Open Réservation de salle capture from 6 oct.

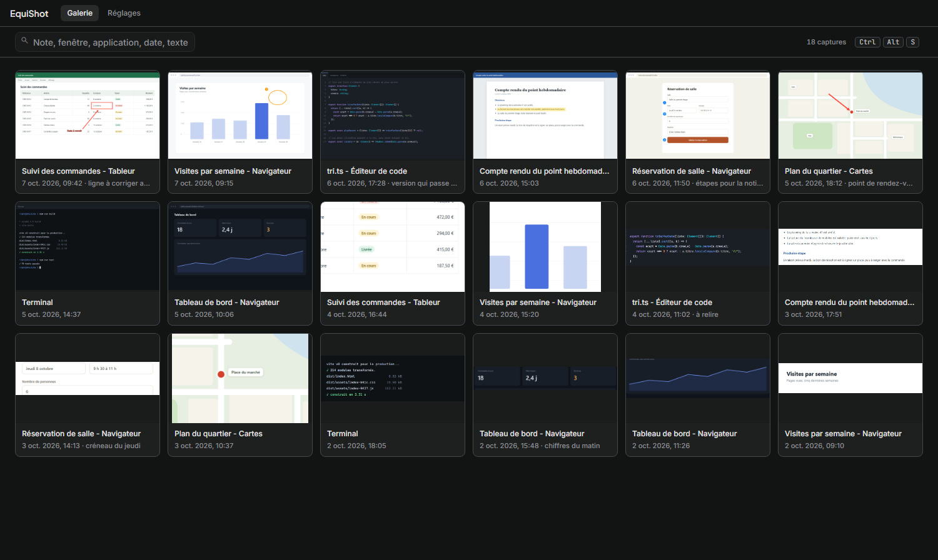click(x=698, y=132)
